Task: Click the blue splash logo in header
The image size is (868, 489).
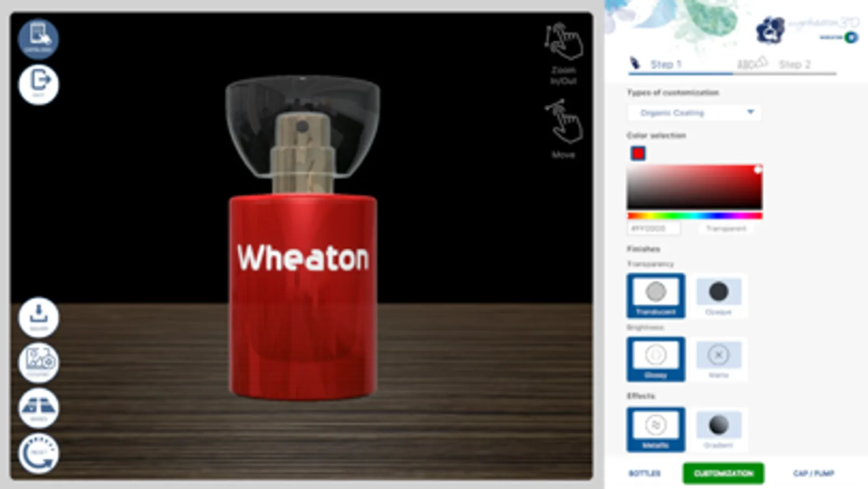Action: (x=770, y=30)
